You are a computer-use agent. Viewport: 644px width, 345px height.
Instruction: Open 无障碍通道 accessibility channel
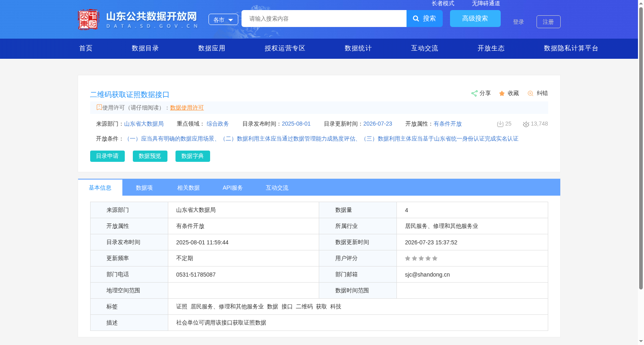(486, 3)
